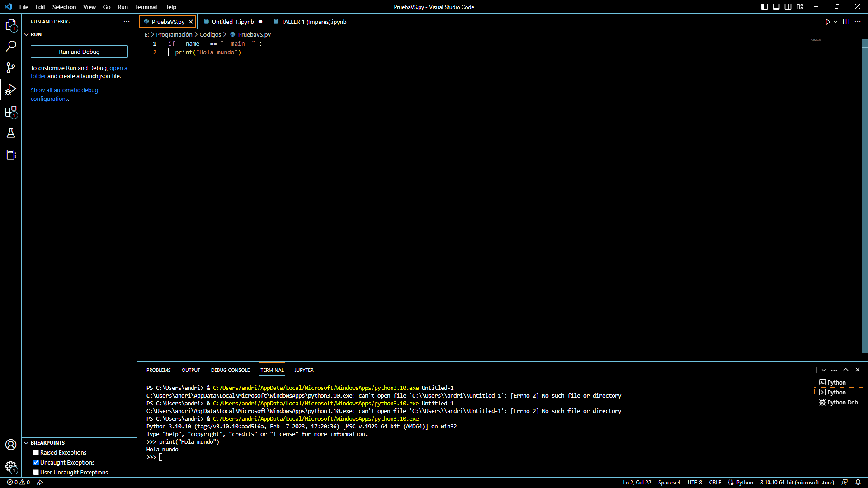Split the editor to the right
868x488 pixels.
pyautogui.click(x=845, y=21)
